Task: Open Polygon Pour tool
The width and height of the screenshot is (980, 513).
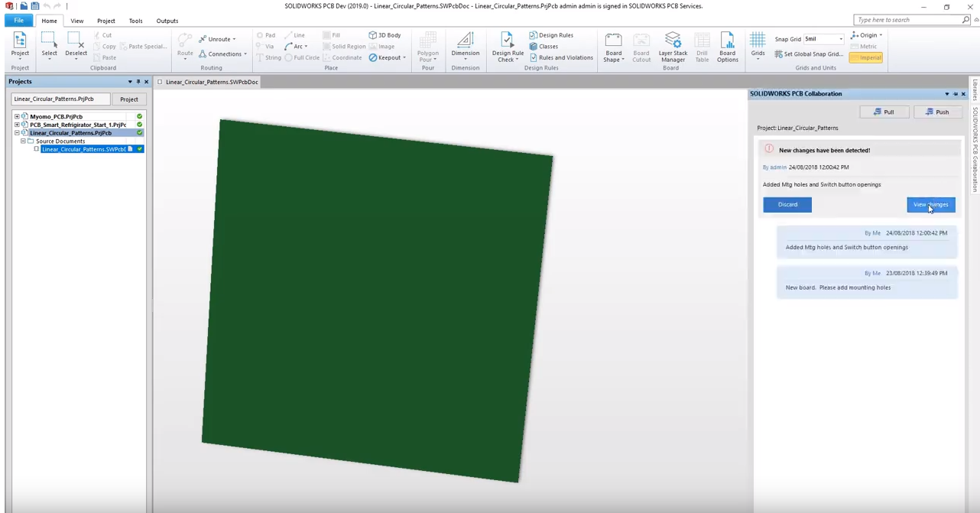Action: (x=428, y=46)
